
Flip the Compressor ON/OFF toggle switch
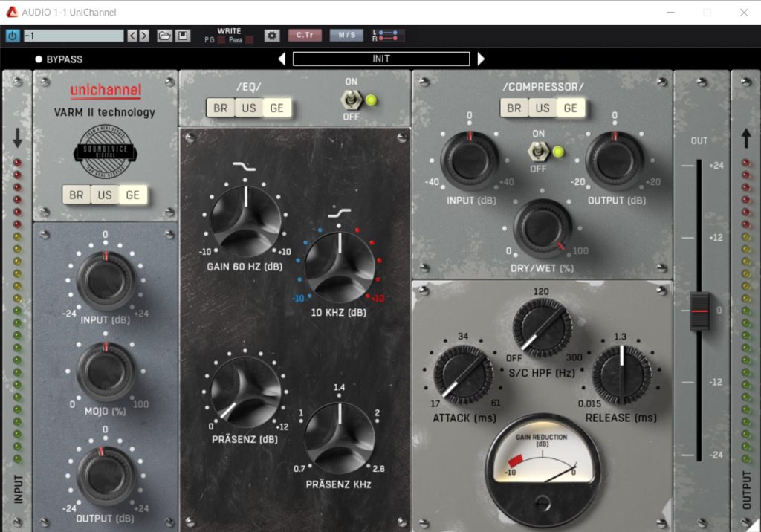click(x=538, y=152)
